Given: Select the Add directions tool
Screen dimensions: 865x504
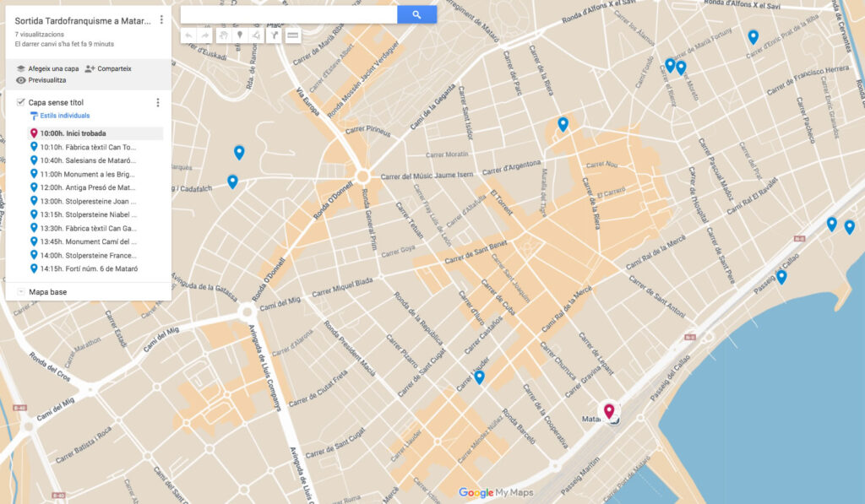Looking at the screenshot, I should pyautogui.click(x=274, y=35).
